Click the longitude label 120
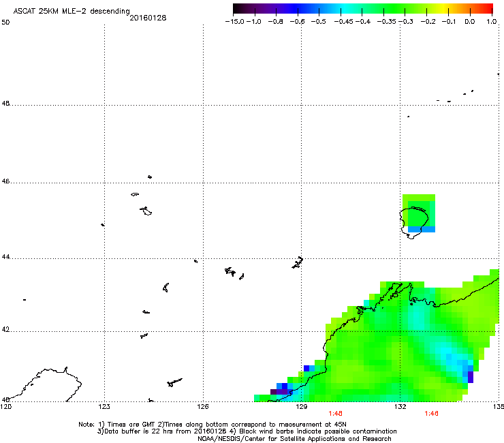 pos(5,407)
